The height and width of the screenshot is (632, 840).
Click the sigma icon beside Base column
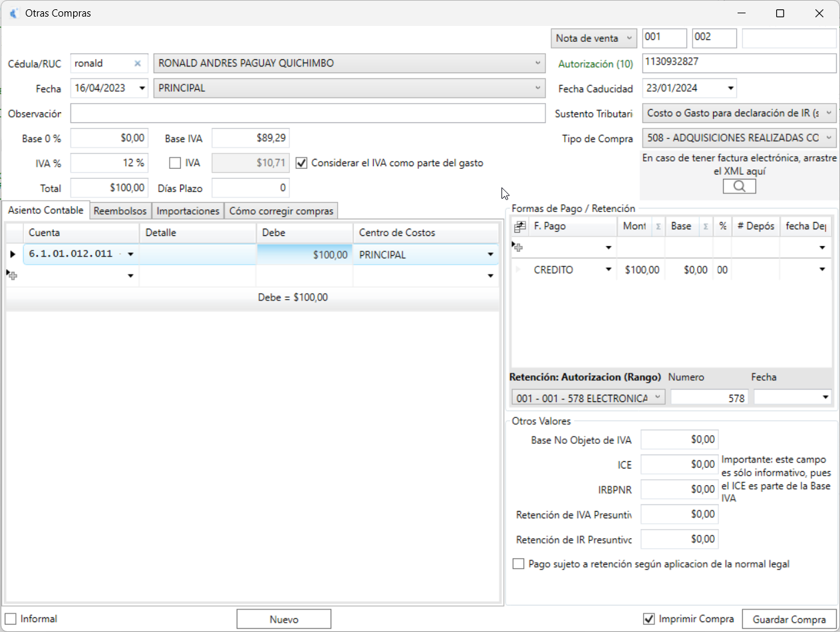point(705,227)
